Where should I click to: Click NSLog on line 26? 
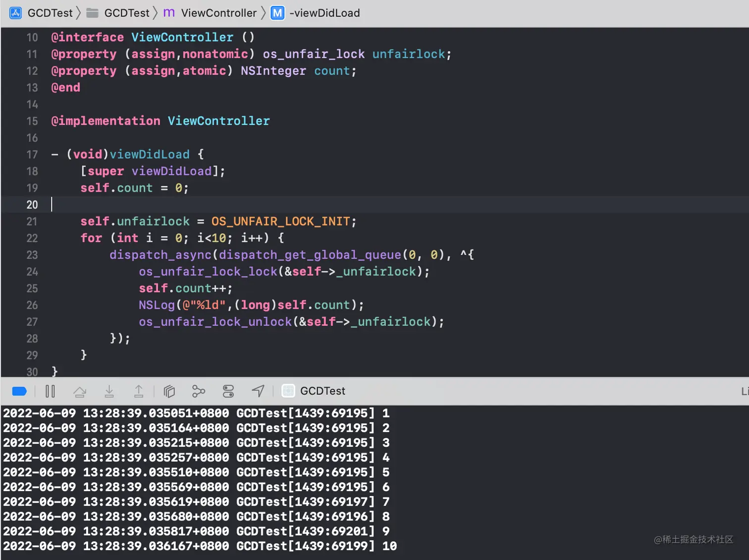[157, 305]
